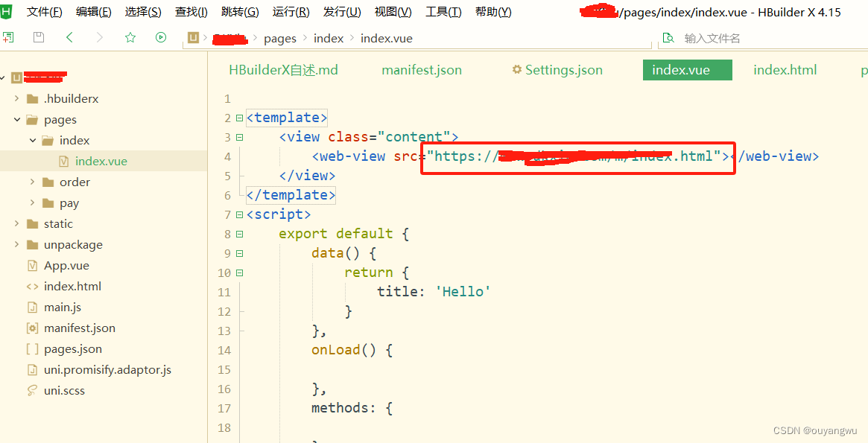Screen dimensions: 868x443
Task: Go forward with the right arrow icon
Action: coord(100,38)
